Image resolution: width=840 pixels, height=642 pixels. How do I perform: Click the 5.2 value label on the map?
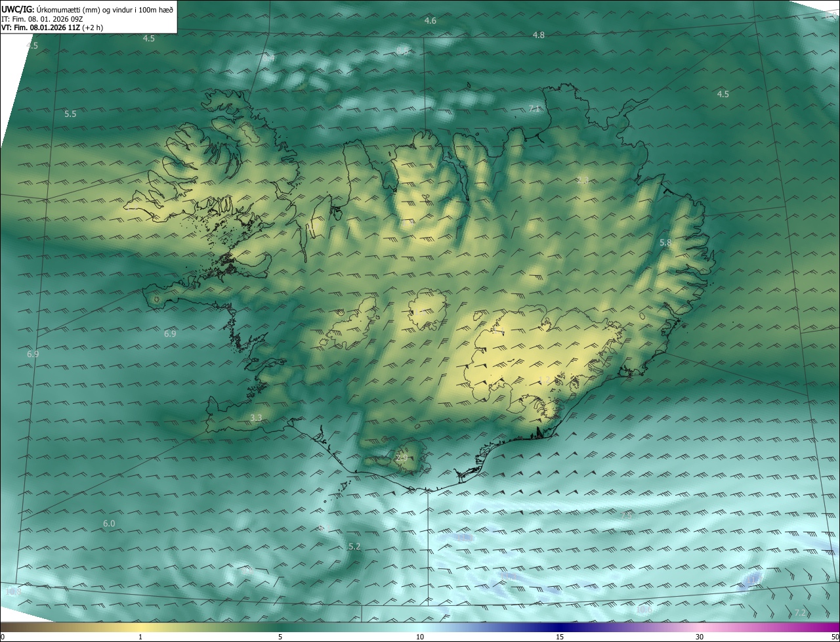click(x=355, y=546)
